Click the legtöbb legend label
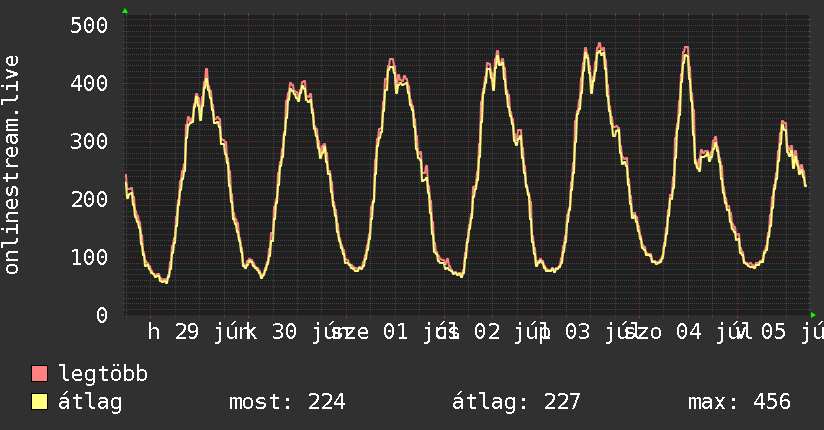824x430 pixels. 103,374
